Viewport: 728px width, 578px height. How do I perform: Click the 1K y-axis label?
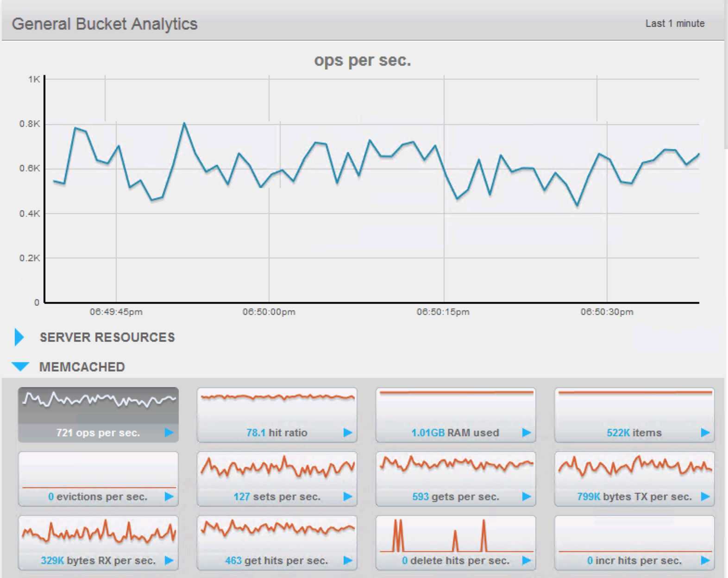coord(34,79)
